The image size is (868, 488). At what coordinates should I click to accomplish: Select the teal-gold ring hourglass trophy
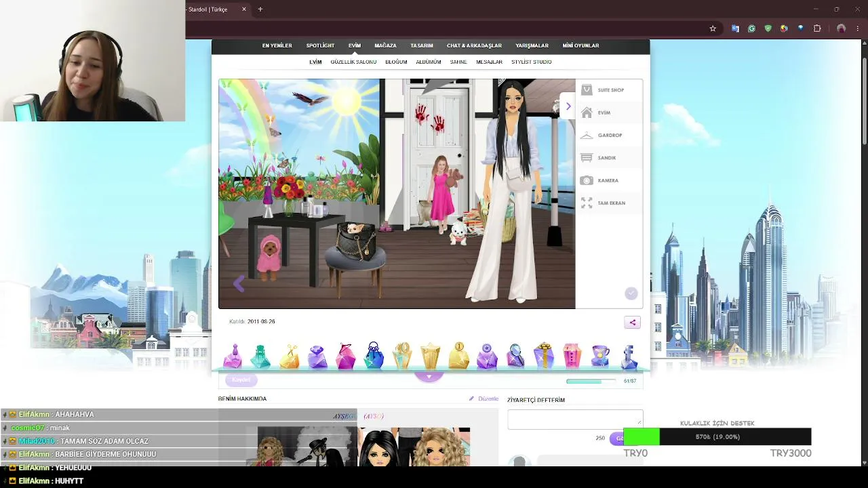tap(402, 356)
